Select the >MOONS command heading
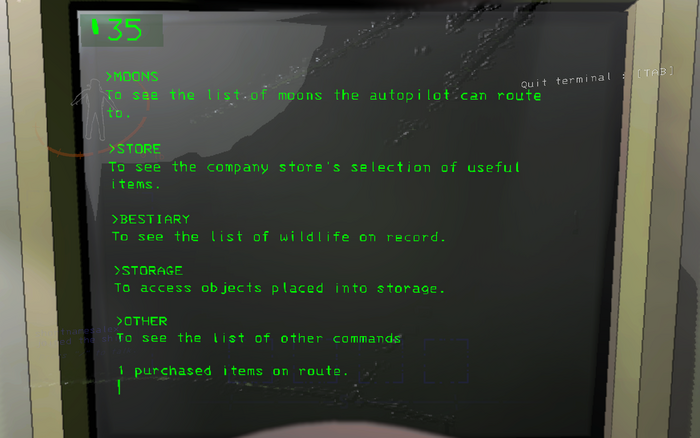The width and height of the screenshot is (700, 438). 132,76
